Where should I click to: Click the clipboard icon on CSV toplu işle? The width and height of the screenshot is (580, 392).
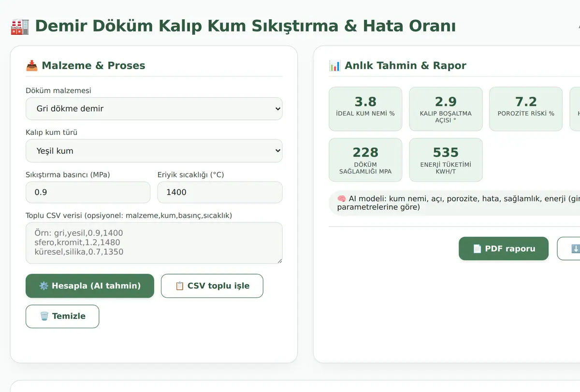pyautogui.click(x=179, y=286)
